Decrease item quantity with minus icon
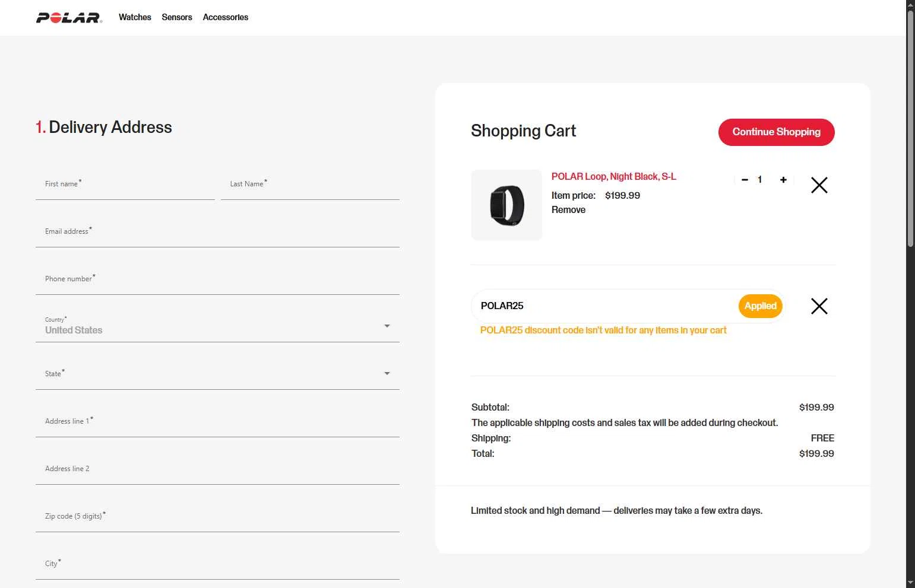Image resolution: width=915 pixels, height=588 pixels. (745, 180)
